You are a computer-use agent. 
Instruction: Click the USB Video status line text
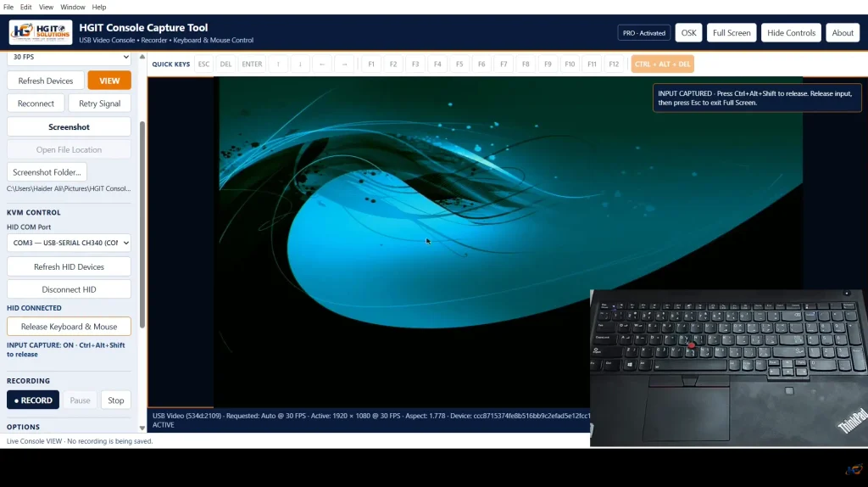coord(371,420)
